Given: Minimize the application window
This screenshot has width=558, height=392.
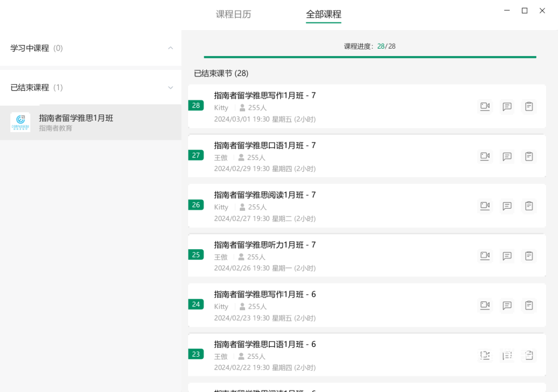Looking at the screenshot, I should pos(507,11).
